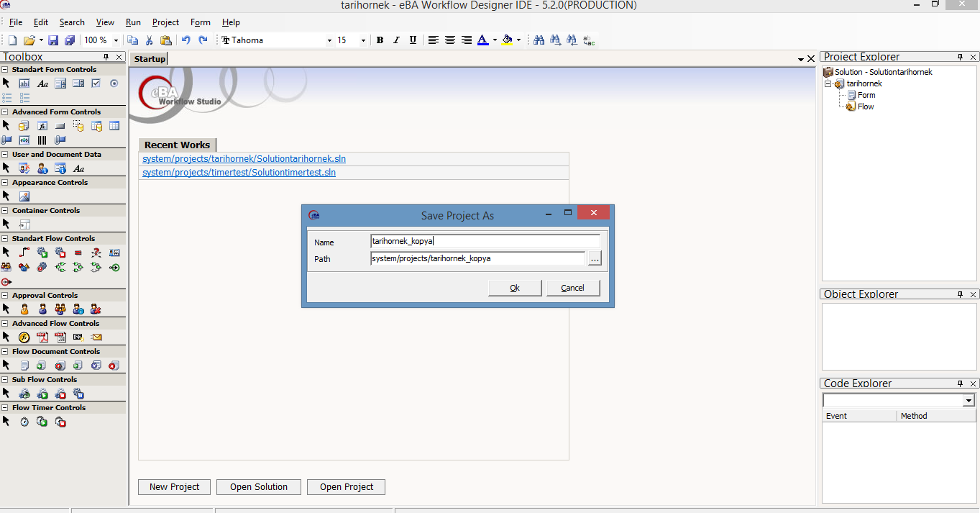
Task: Open the Tahoma font name dropdown
Action: [329, 40]
